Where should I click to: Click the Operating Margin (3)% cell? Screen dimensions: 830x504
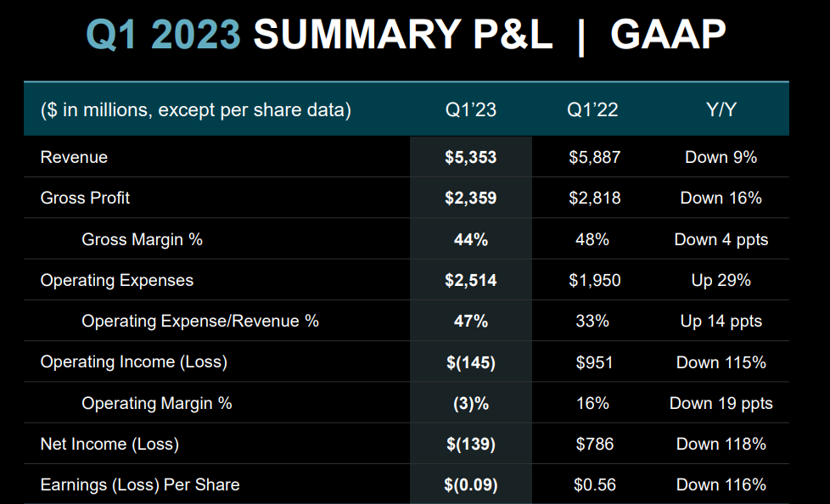click(471, 403)
